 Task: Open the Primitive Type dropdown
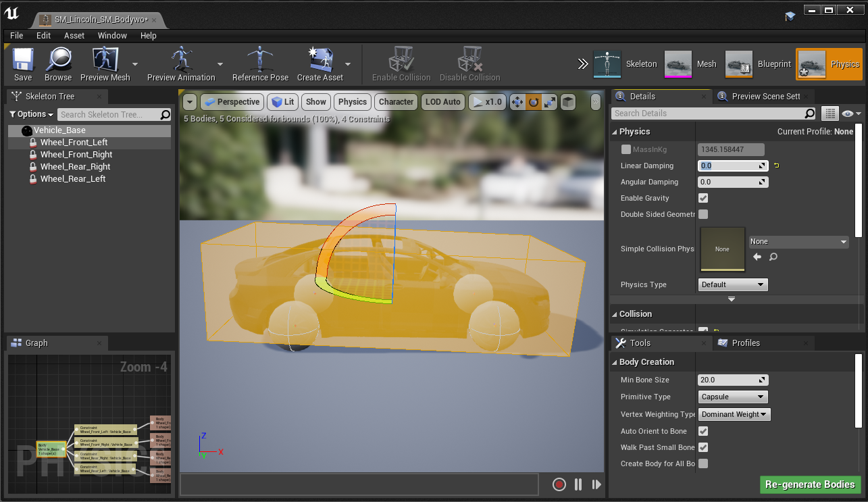(733, 397)
